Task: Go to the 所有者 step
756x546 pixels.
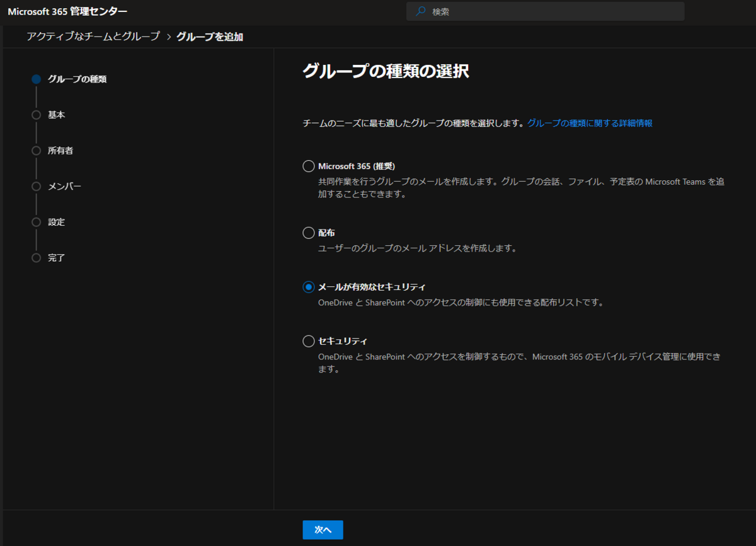Action: (60, 151)
